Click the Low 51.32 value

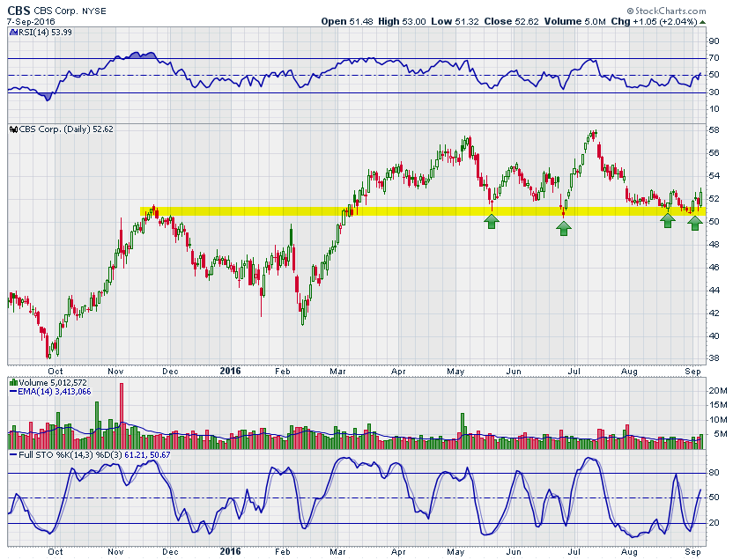point(455,21)
